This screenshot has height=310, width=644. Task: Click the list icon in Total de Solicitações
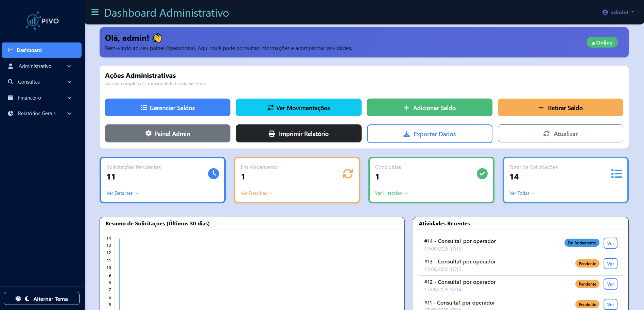[x=616, y=174]
